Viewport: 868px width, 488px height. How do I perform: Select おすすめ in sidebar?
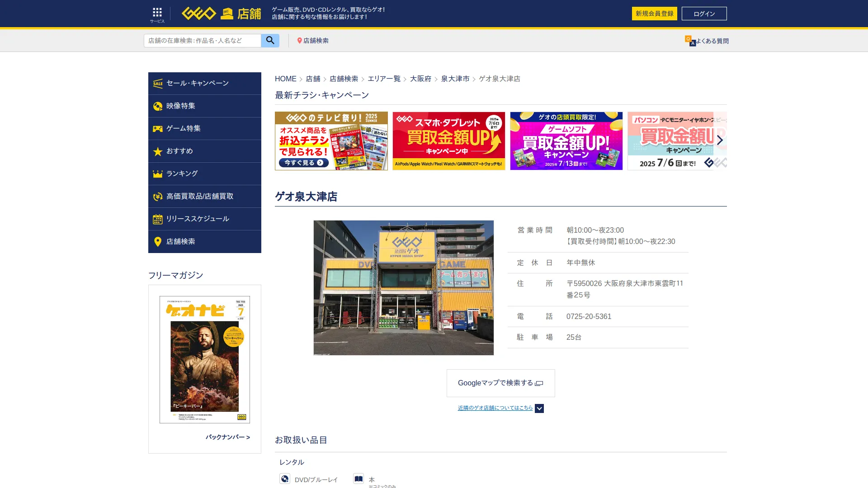(205, 151)
